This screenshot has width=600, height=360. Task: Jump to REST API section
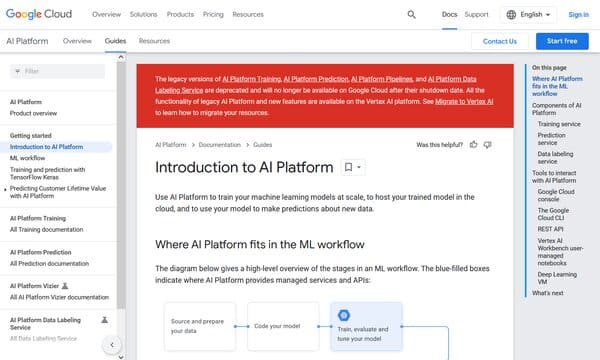tap(550, 229)
